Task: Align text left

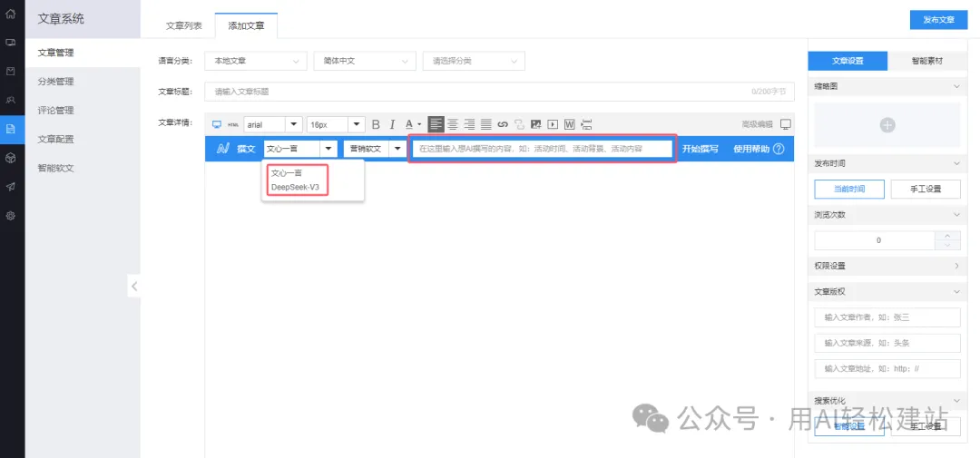Action: pyautogui.click(x=436, y=124)
